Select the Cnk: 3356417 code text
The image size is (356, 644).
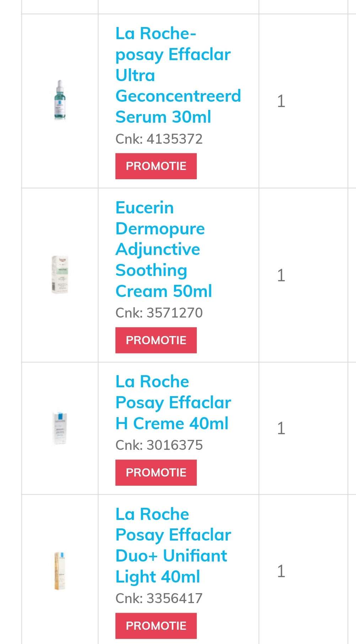click(x=159, y=598)
